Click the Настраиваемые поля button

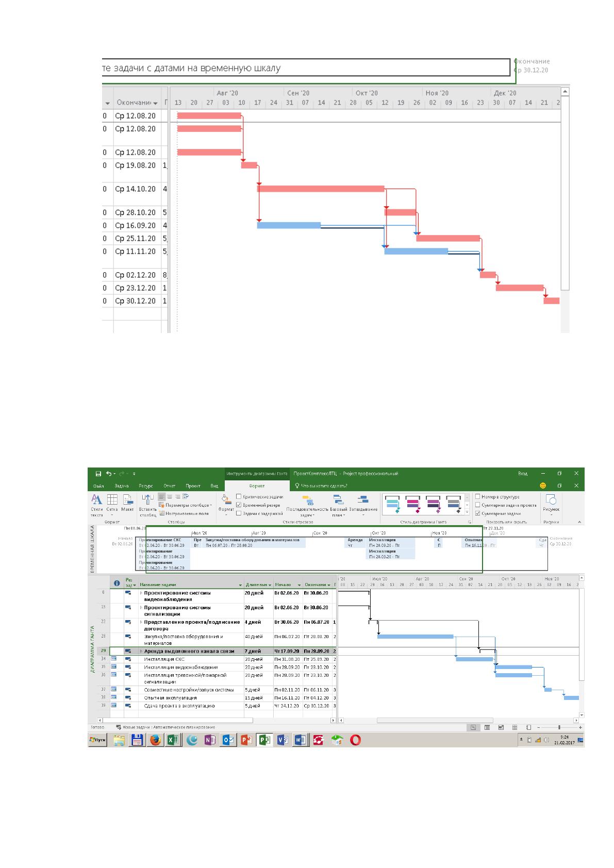184,513
